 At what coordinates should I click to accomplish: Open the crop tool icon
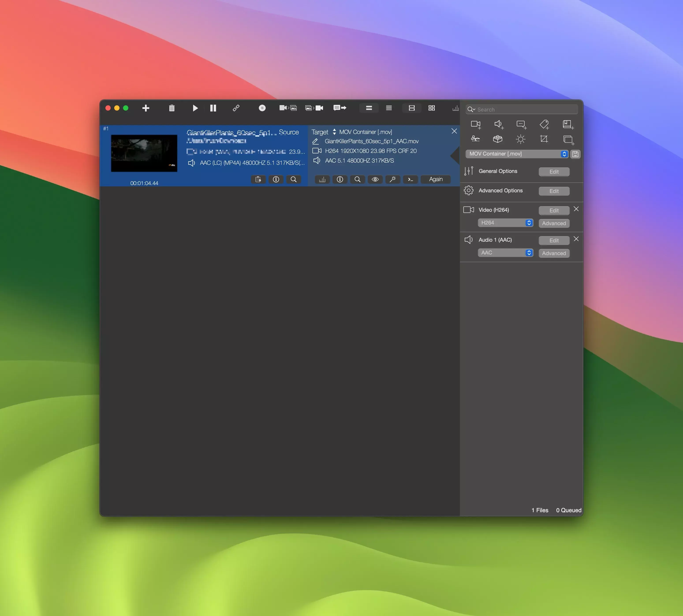[x=544, y=139]
